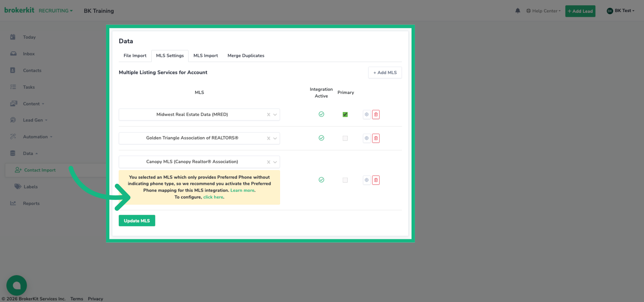Open Tasks from the sidebar
The width and height of the screenshot is (644, 302).
[x=29, y=87]
